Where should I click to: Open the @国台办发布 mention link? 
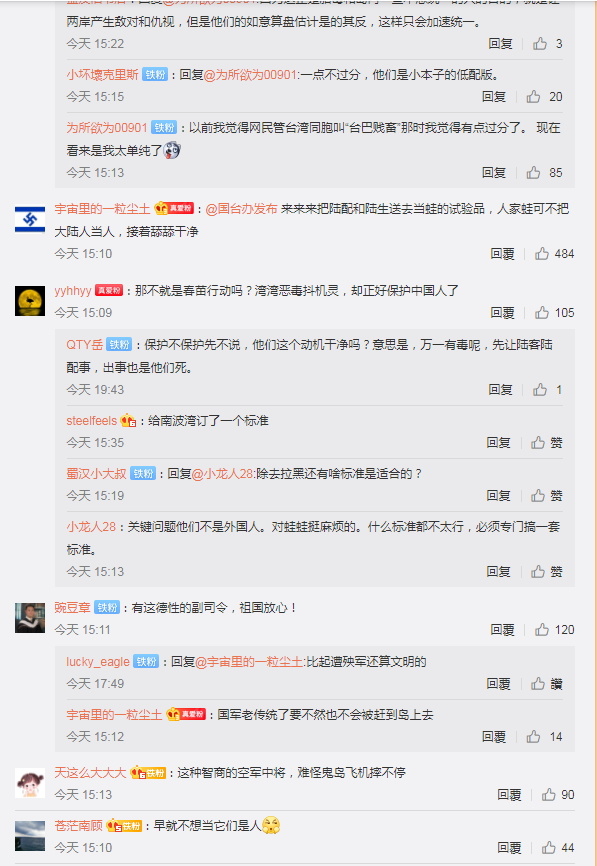pos(241,209)
